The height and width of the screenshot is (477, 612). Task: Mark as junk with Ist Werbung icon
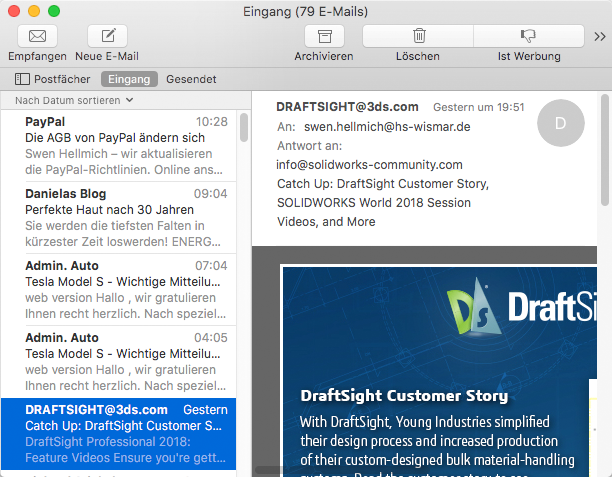click(529, 36)
